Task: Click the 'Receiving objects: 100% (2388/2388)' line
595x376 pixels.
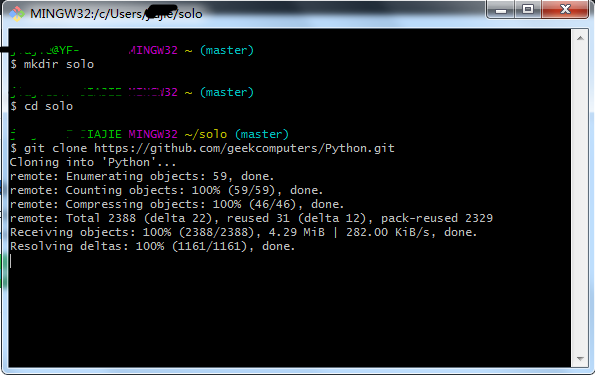Action: click(x=243, y=232)
